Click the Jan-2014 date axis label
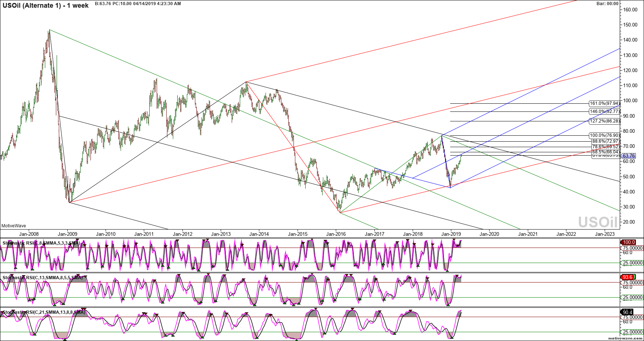 pos(259,234)
